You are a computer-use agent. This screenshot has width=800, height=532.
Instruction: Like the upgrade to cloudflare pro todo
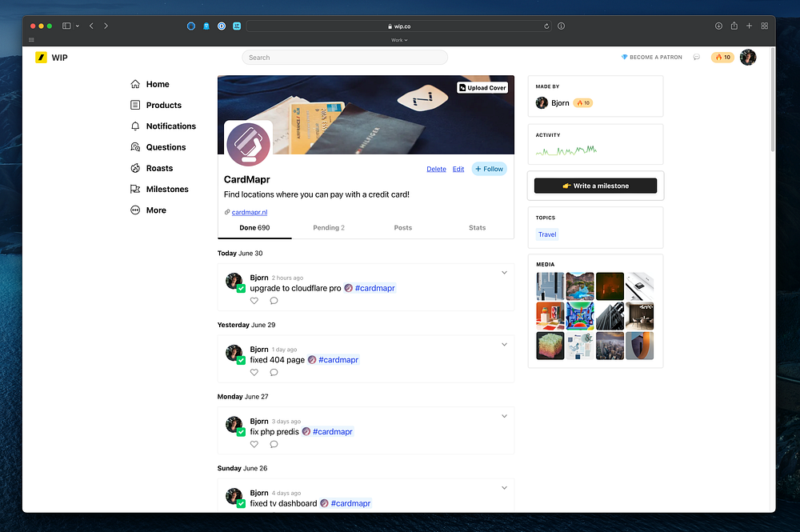(x=254, y=301)
